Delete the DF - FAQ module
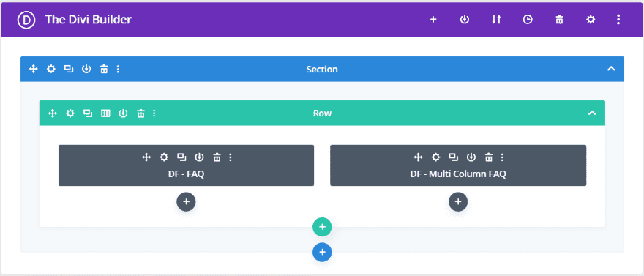Image resolution: width=644 pixels, height=276 pixels. tap(217, 157)
